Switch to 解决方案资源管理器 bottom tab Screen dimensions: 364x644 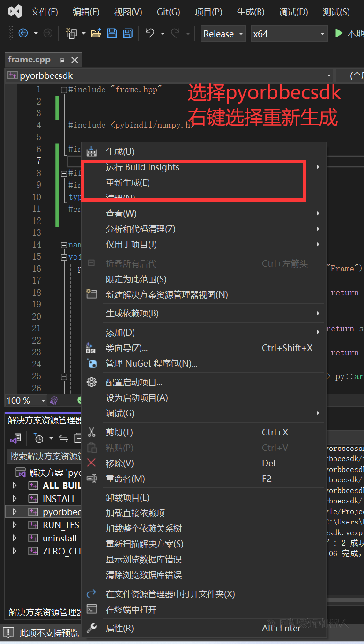pyautogui.click(x=45, y=612)
